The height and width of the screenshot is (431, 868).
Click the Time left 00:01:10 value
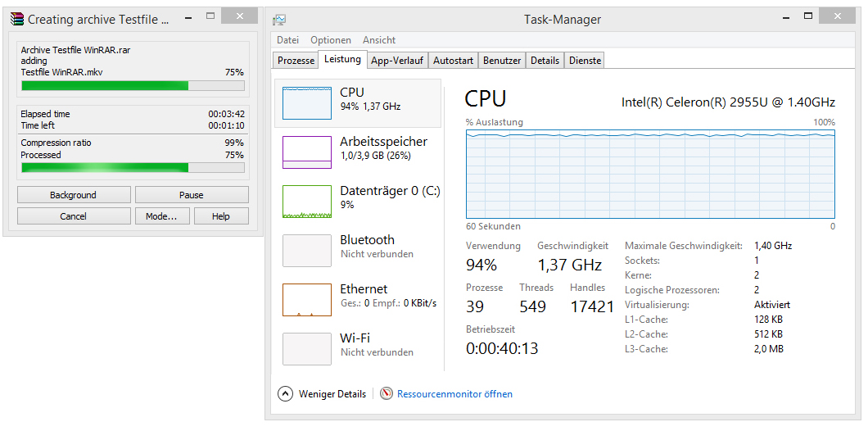click(x=226, y=125)
